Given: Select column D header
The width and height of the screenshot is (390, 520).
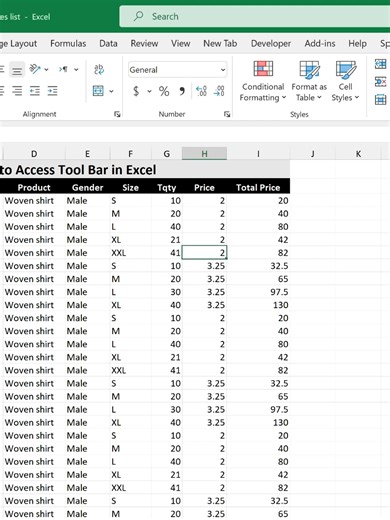Looking at the screenshot, I should tap(34, 154).
